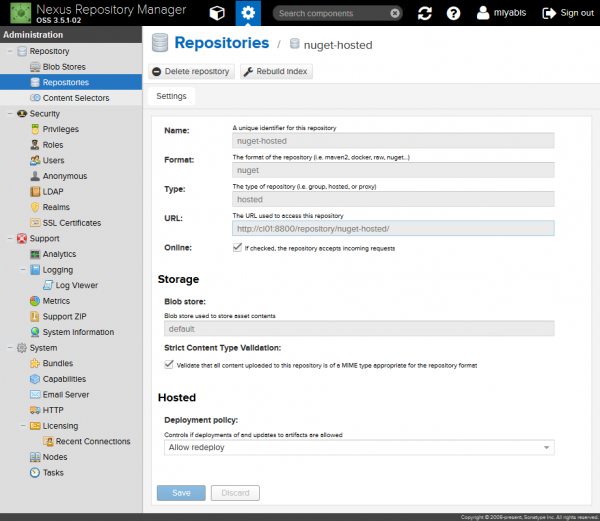Open the Browse cube icon in header
Viewport: 600px width, 521px height.
[x=217, y=13]
